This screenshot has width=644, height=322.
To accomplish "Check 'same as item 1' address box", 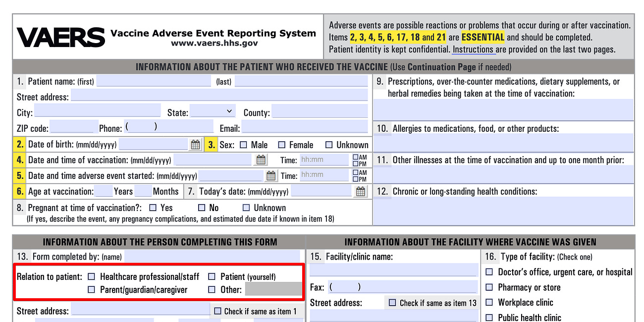I will pos(217,311).
